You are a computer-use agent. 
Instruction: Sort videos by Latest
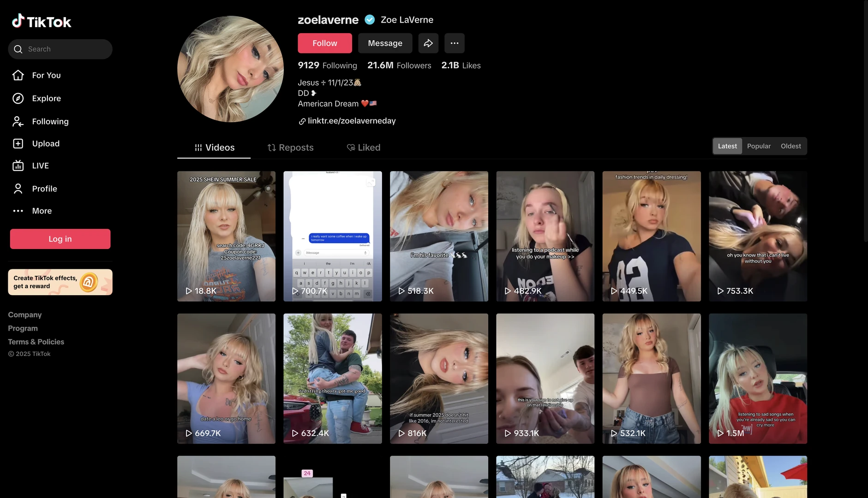pos(727,146)
